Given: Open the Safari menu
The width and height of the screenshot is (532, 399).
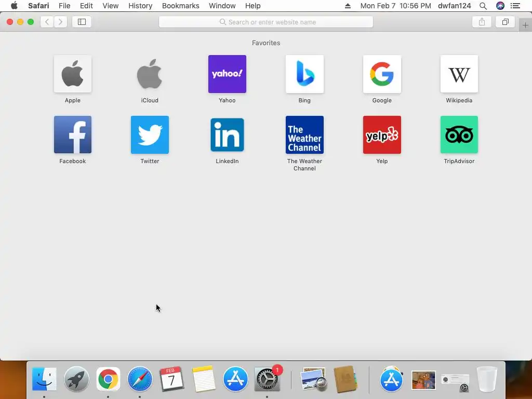Looking at the screenshot, I should tap(38, 6).
